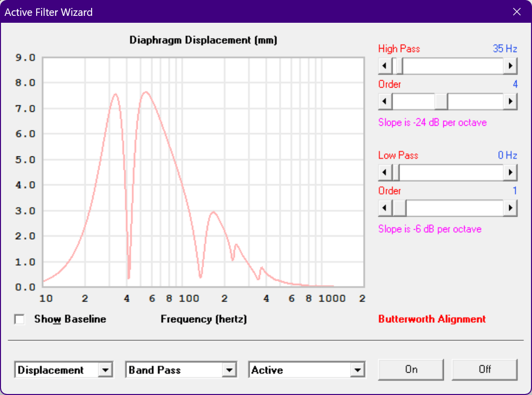Click the 'Slope is -24 dB per octave' text
This screenshot has width=532, height=395.
tap(432, 122)
